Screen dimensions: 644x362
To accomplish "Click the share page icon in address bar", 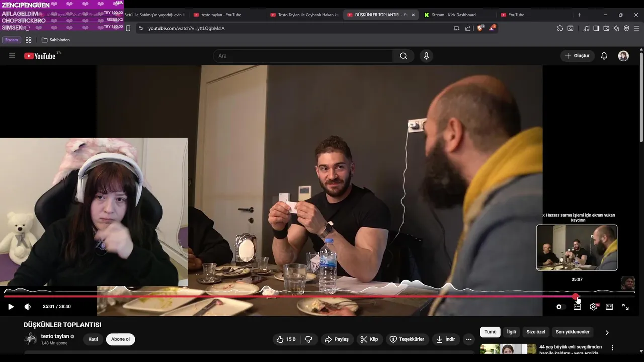I will (468, 28).
